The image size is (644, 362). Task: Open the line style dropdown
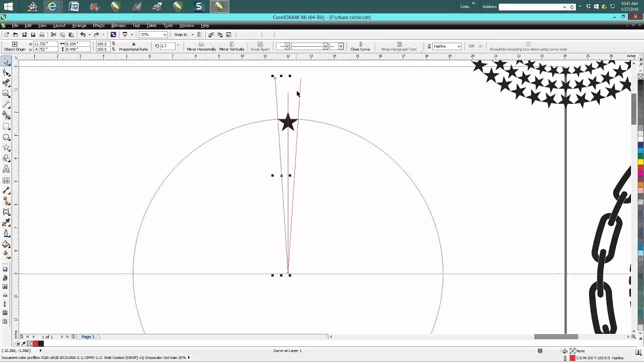pos(326,46)
